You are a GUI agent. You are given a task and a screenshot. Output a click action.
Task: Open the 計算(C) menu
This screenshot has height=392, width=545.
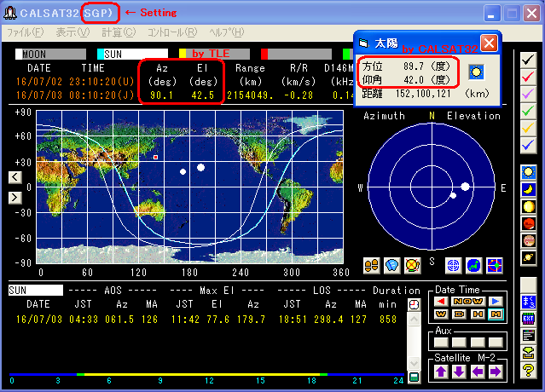point(119,32)
